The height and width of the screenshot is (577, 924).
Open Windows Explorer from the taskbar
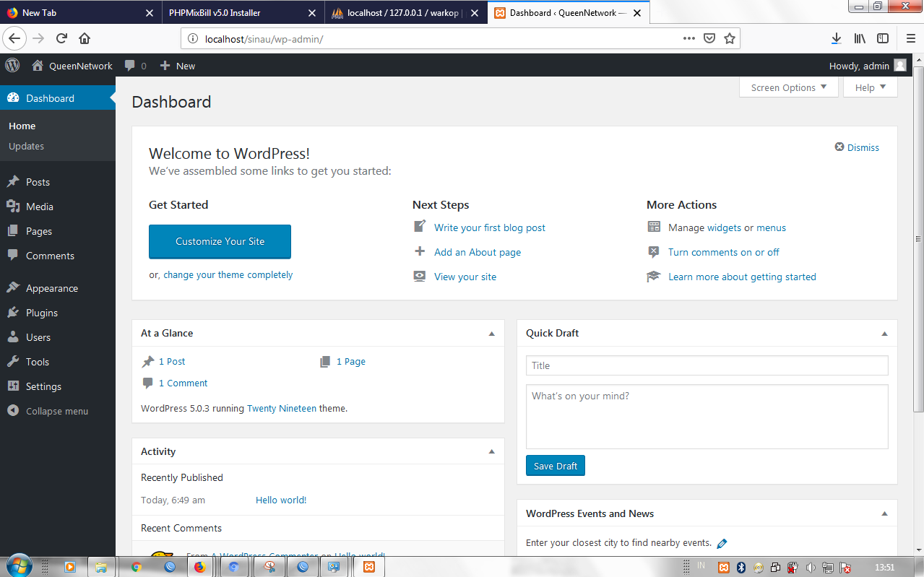pos(101,567)
